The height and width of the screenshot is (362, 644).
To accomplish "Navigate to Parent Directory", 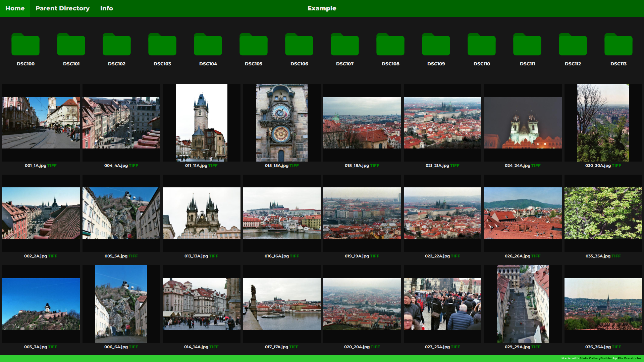I will [x=62, y=8].
